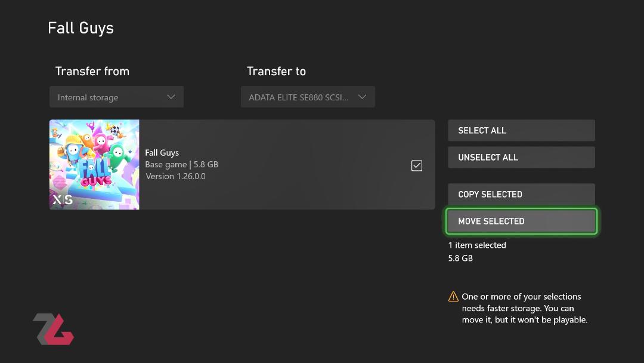644x363 pixels.
Task: Uncheck the Fall Guys selection checkbox
Action: tap(416, 165)
